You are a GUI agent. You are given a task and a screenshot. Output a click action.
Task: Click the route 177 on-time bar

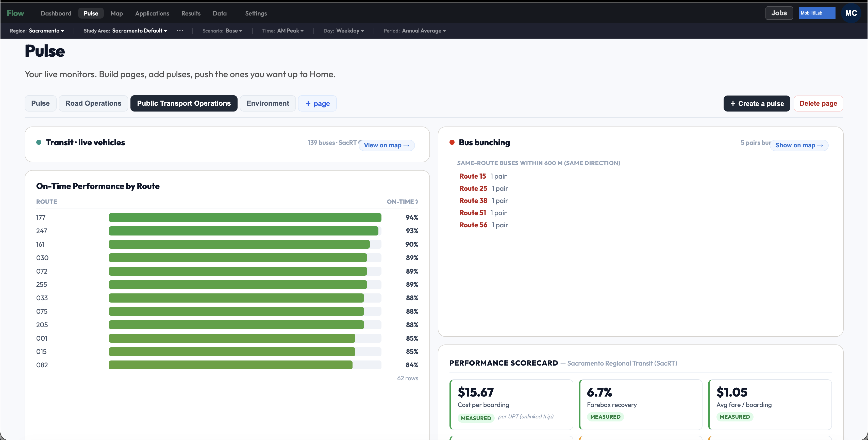click(x=245, y=217)
